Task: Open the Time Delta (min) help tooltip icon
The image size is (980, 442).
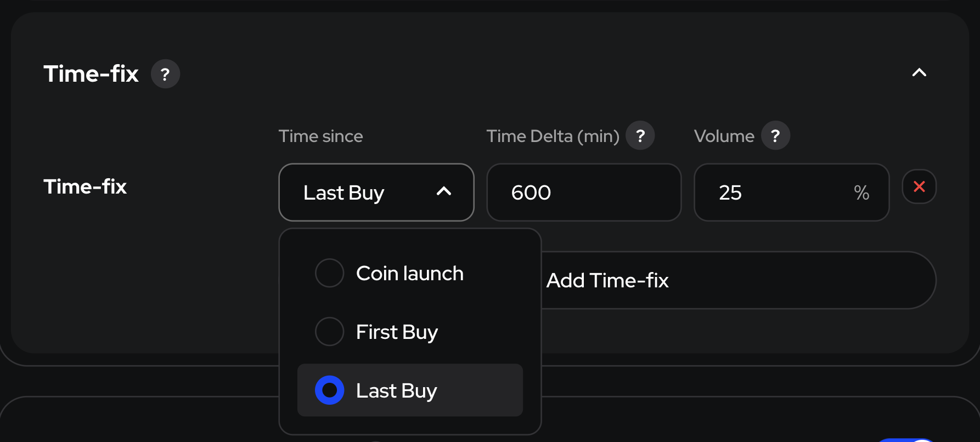Action: 640,135
